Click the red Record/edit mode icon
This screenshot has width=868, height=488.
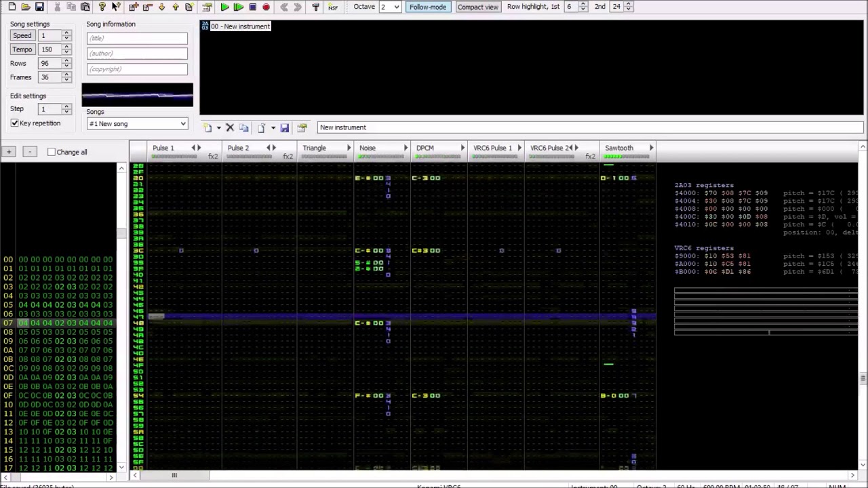tap(266, 7)
